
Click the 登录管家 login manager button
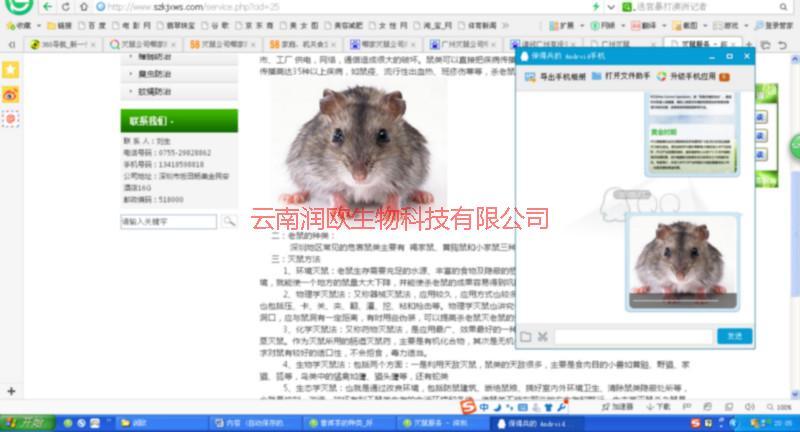pyautogui.click(x=772, y=25)
